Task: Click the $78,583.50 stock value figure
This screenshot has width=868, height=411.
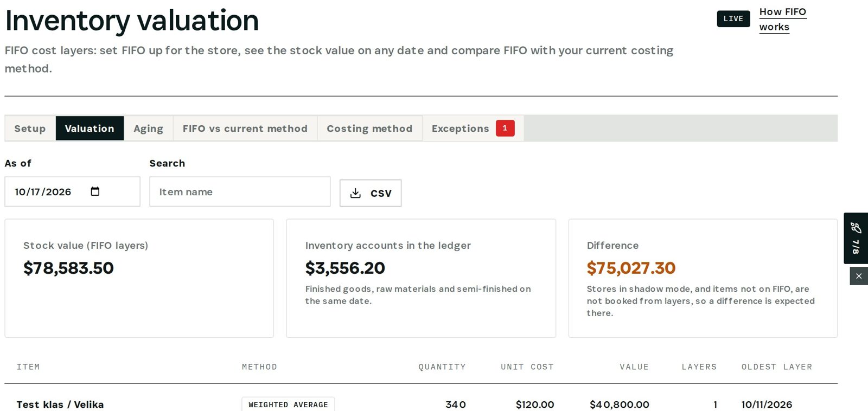Action: [68, 268]
